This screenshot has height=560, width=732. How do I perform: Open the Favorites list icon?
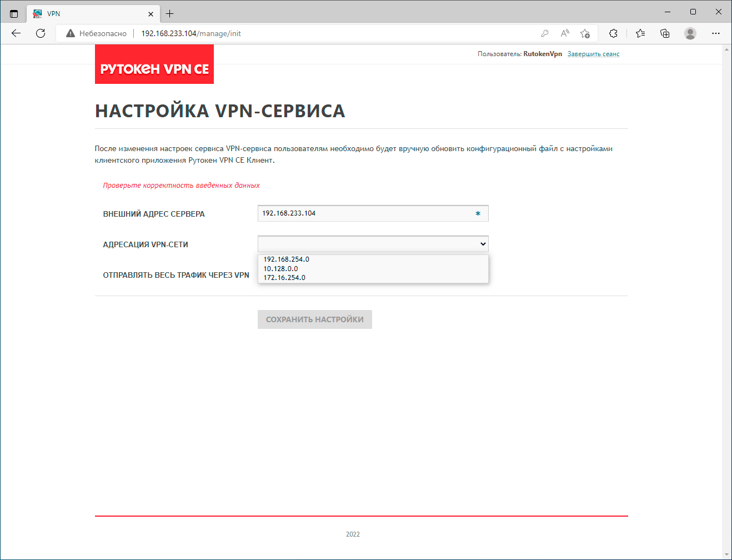tap(640, 33)
